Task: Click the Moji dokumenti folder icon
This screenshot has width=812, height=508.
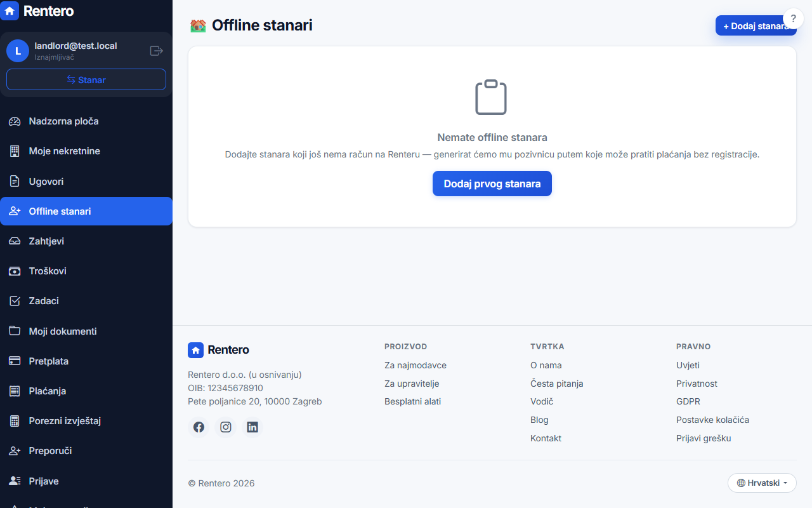Action: point(15,331)
